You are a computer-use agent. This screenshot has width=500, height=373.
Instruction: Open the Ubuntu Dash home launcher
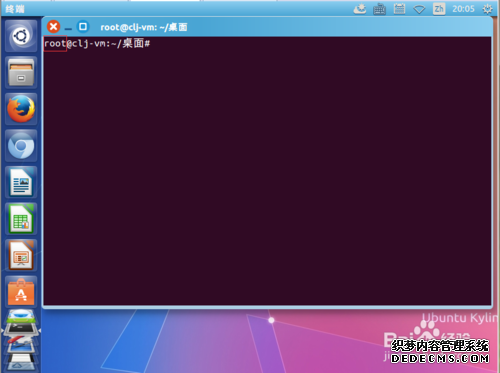(21, 36)
